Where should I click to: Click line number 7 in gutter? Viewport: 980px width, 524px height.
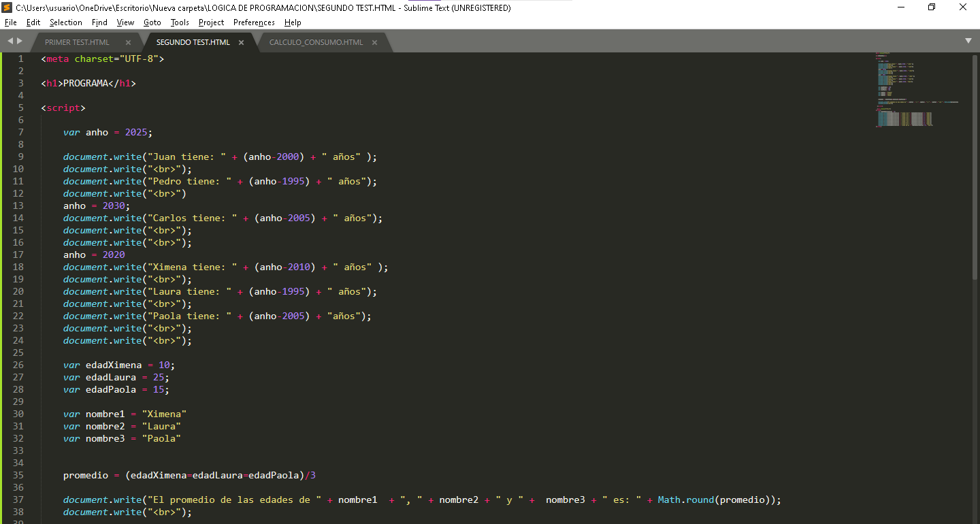click(20, 132)
